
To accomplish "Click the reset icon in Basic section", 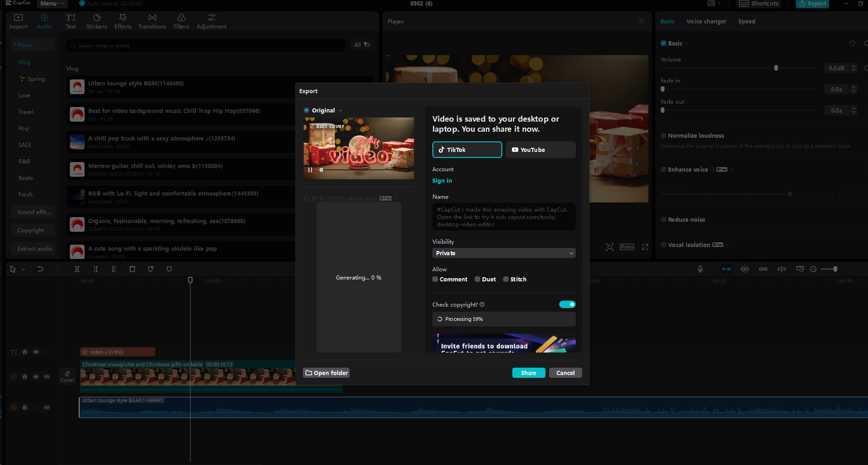I will pyautogui.click(x=852, y=43).
